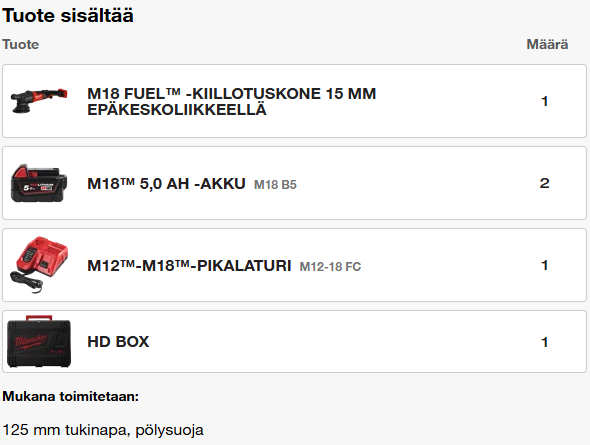The width and height of the screenshot is (590, 445).
Task: Click the M18 5,0 Ah battery image
Action: (39, 183)
